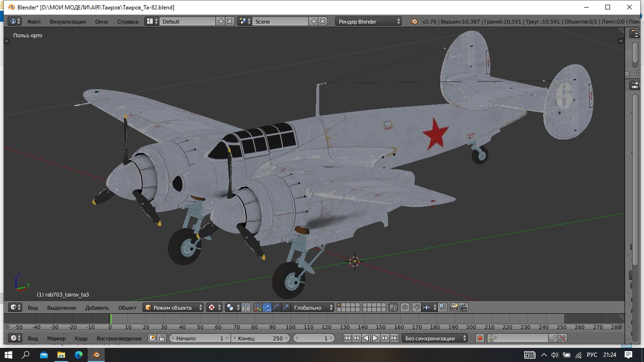
Task: Click the OpenGL render image camera icon
Action: point(454,307)
